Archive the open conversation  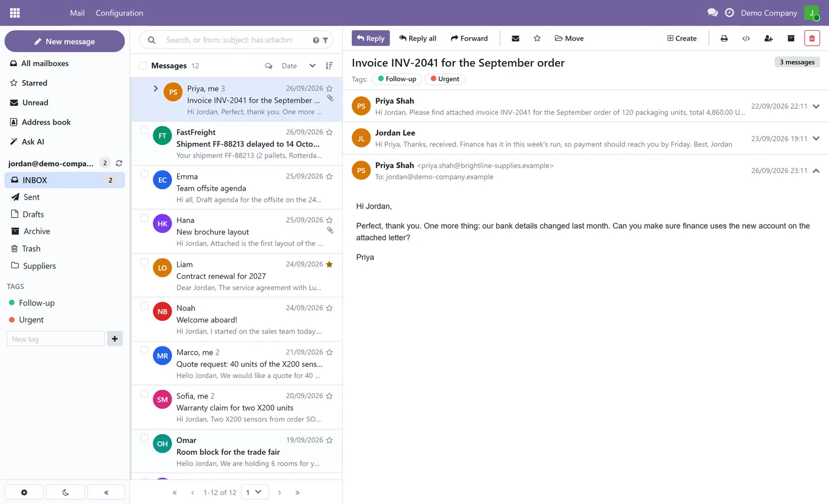(x=791, y=38)
